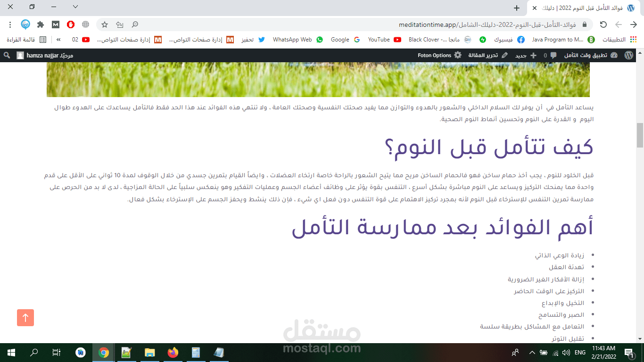Open the Windows notification center

click(x=628, y=352)
